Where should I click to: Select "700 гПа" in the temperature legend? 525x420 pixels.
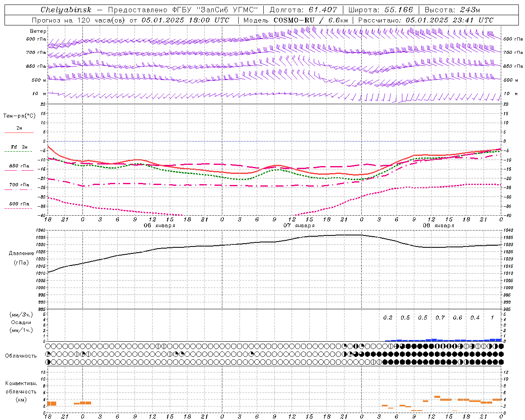tap(19, 185)
